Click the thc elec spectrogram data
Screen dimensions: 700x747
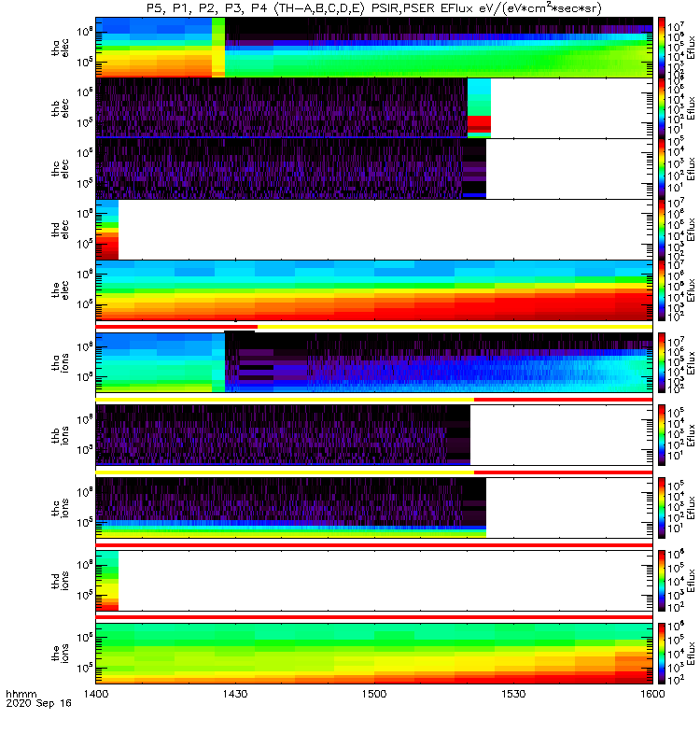290,169
